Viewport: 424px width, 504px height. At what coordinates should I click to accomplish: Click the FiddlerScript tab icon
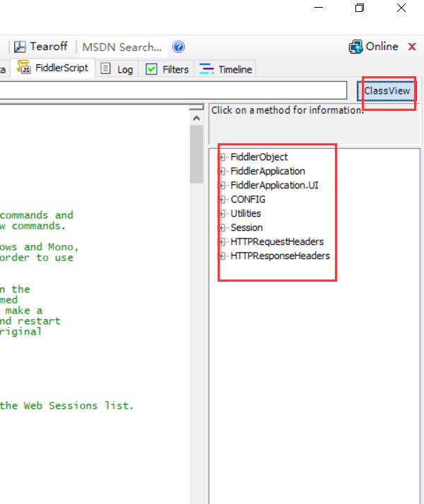[24, 67]
